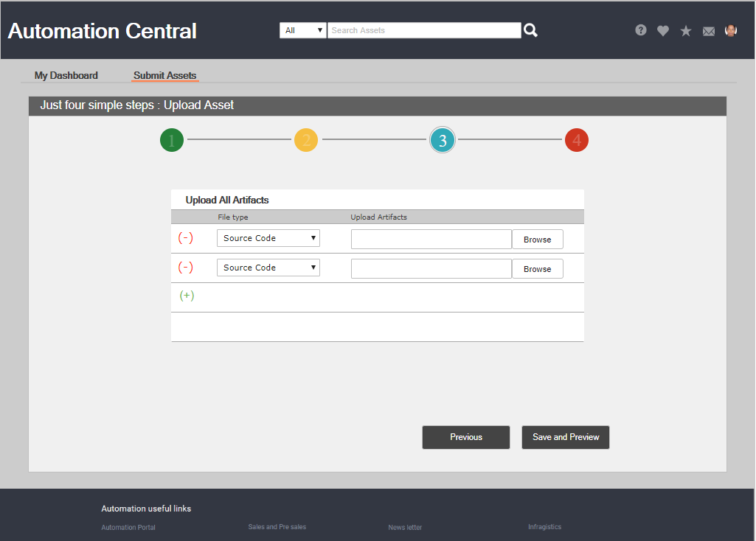This screenshot has width=756, height=541.
Task: Click the search magnifier icon
Action: pos(530,30)
